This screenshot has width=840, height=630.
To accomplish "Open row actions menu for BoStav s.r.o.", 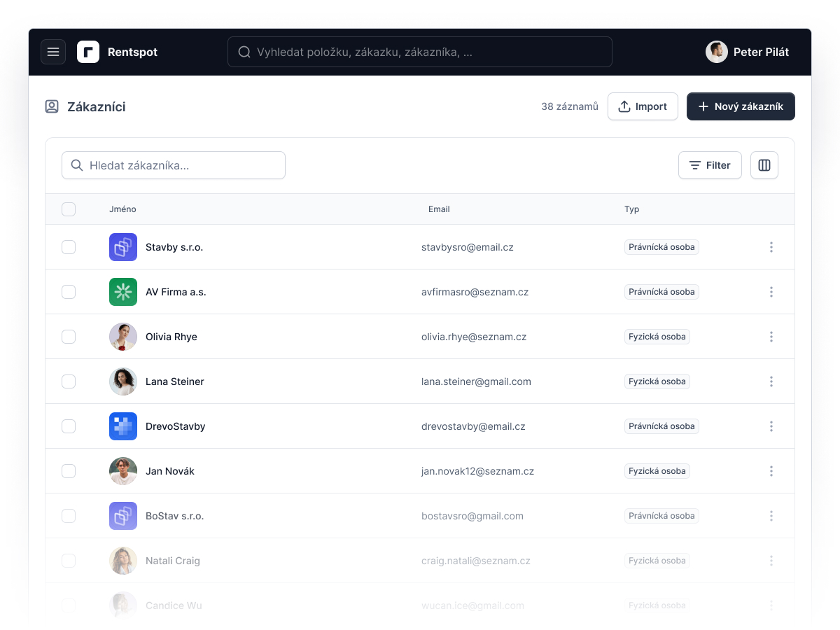I will [x=771, y=516].
